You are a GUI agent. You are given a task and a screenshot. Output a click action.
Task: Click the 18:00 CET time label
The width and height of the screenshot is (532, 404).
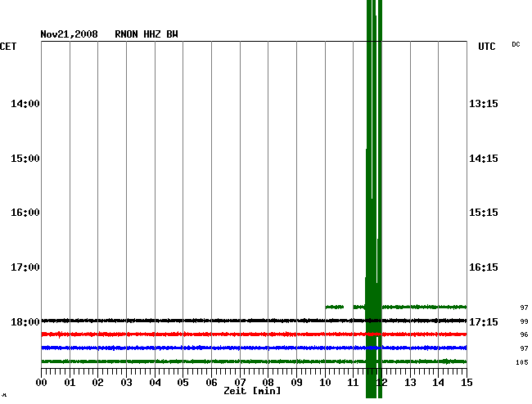25,321
